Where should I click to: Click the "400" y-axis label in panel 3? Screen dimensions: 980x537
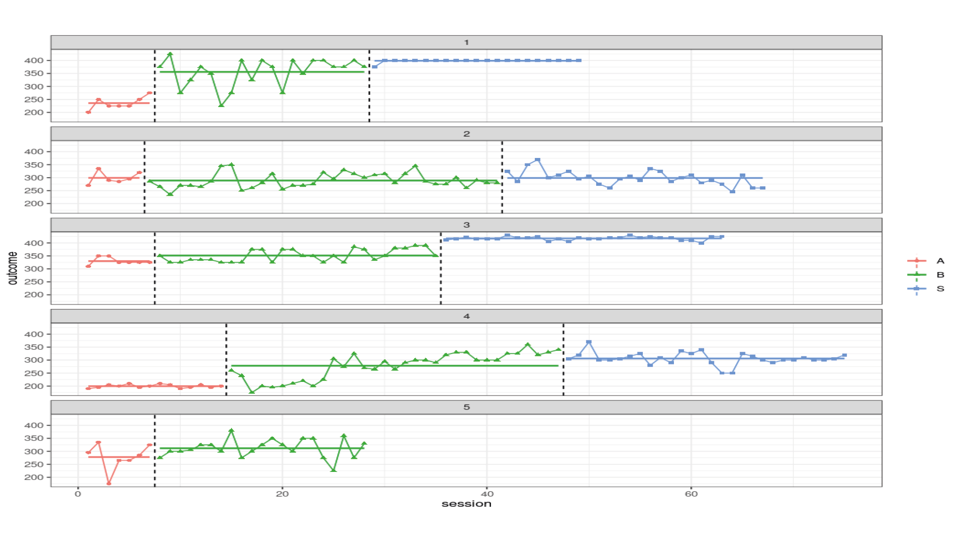click(x=34, y=243)
